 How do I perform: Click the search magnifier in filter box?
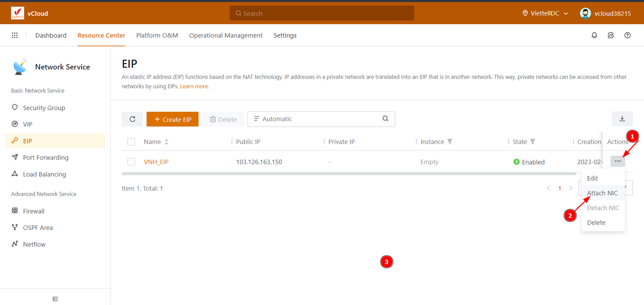click(x=385, y=119)
